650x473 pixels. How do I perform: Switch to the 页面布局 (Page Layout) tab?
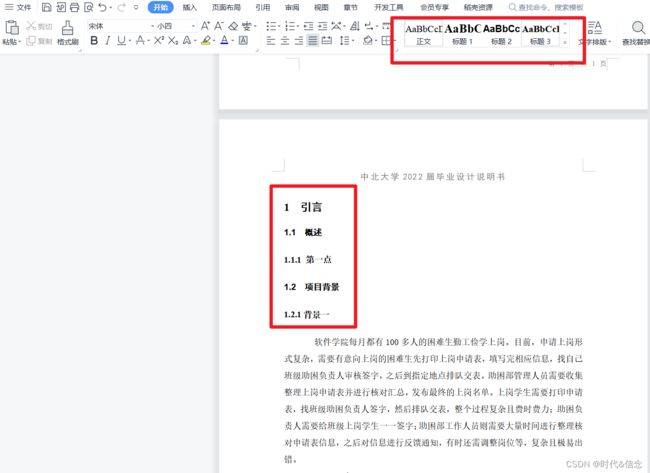tap(226, 7)
